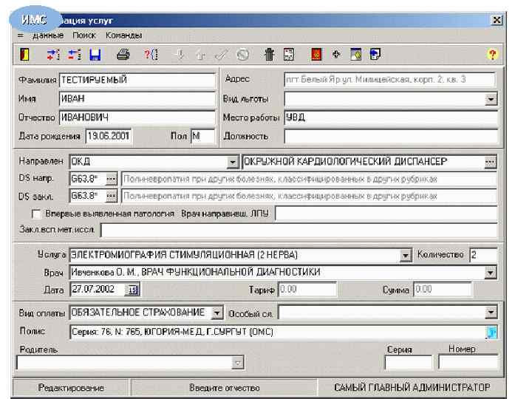
Task: Print using the printer icon
Action: [x=123, y=54]
